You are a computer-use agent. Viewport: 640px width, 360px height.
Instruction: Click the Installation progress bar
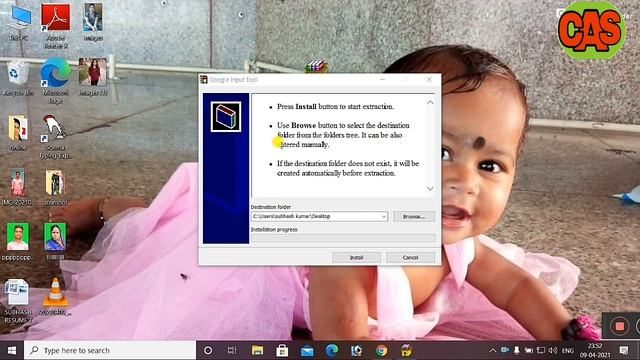tap(343, 238)
